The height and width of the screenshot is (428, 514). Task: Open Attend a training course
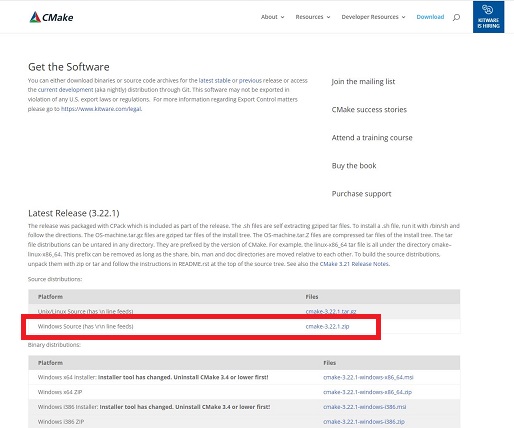(x=372, y=138)
